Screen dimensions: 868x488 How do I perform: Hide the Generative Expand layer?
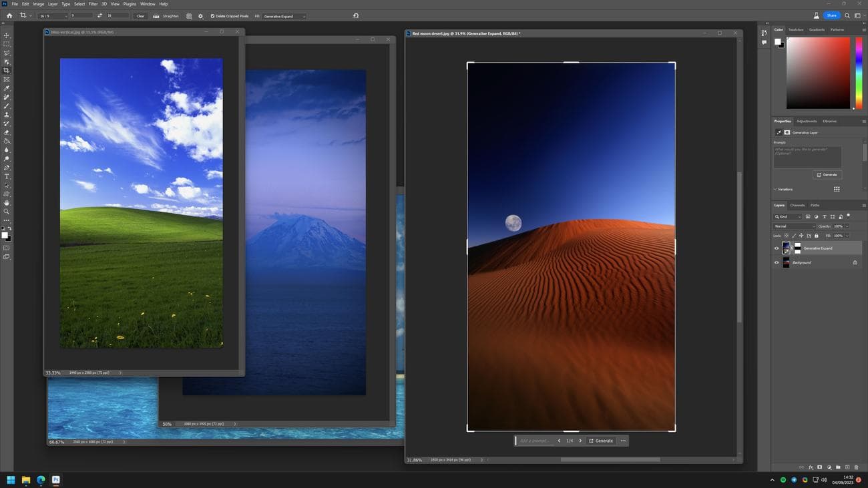[776, 248]
